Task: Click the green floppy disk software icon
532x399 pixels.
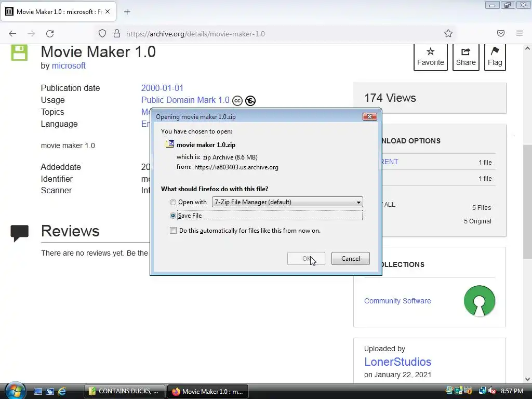Action: point(19,52)
